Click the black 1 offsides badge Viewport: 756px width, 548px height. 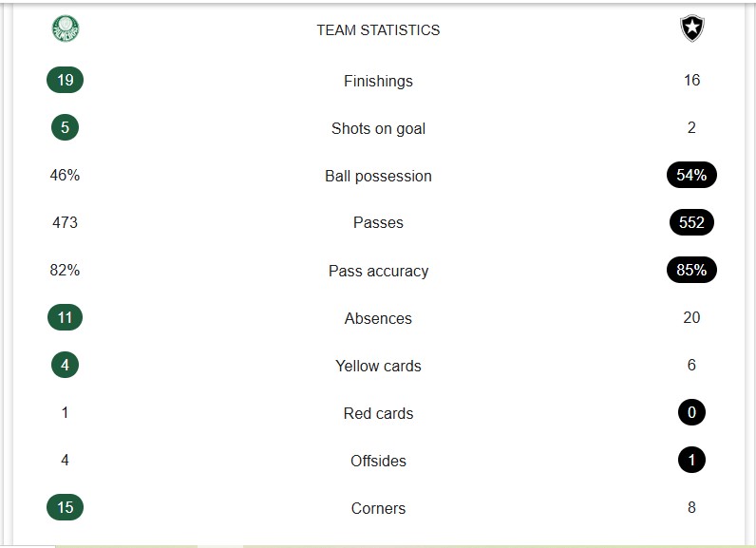point(691,461)
